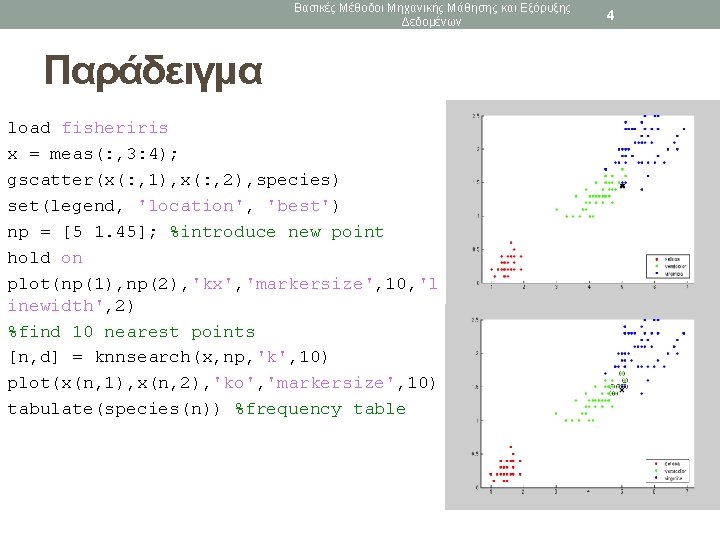Click the bottom scatter plot image
Image resolution: width=720 pixels, height=540 pixels.
click(x=583, y=405)
